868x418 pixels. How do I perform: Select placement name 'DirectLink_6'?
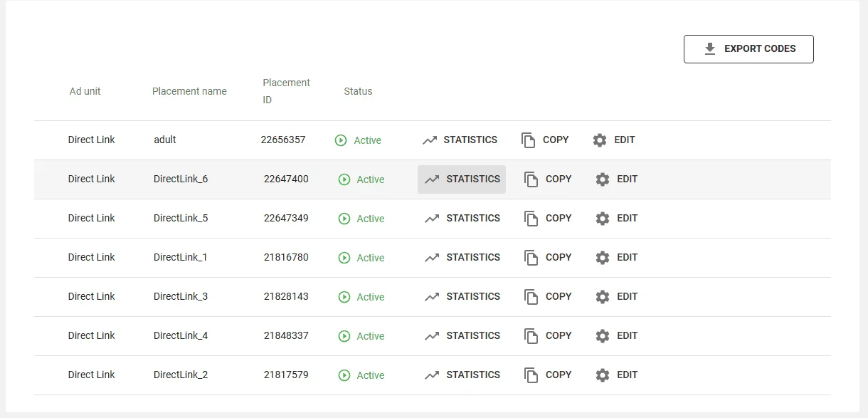[x=181, y=179]
